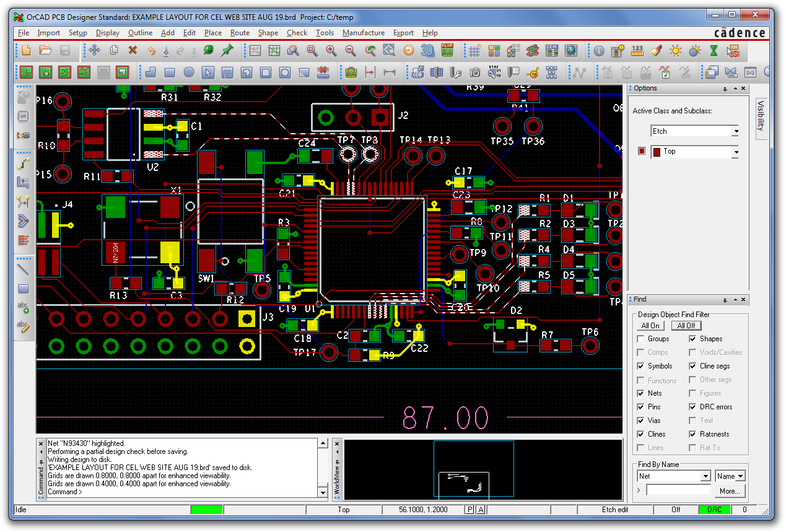Click the command window scroll down arrow
Image resolution: width=786 pixels, height=532 pixels.
322,493
